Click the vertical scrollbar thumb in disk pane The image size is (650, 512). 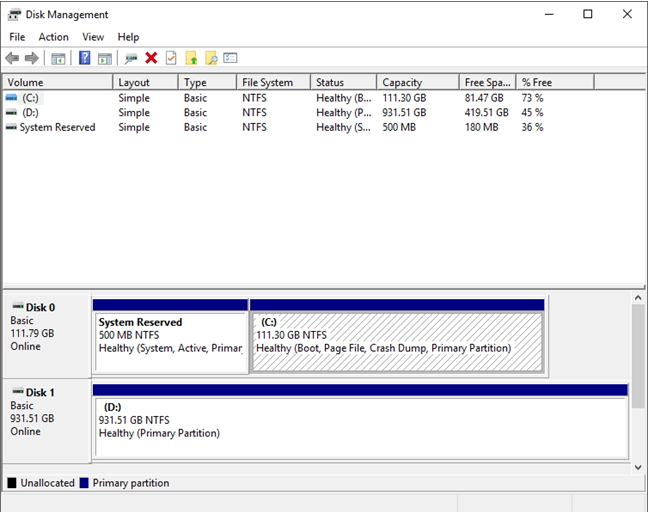tap(638, 356)
